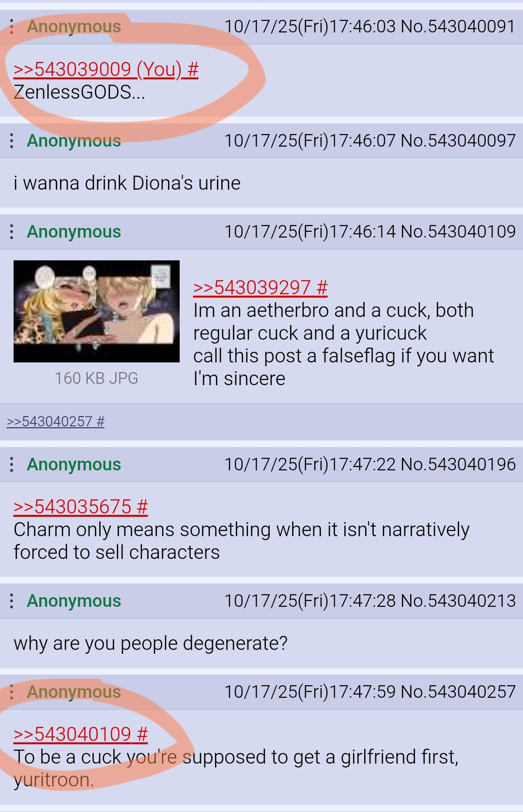Click post number No.543040091 to quote
This screenshot has height=812, width=523.
[x=458, y=26]
